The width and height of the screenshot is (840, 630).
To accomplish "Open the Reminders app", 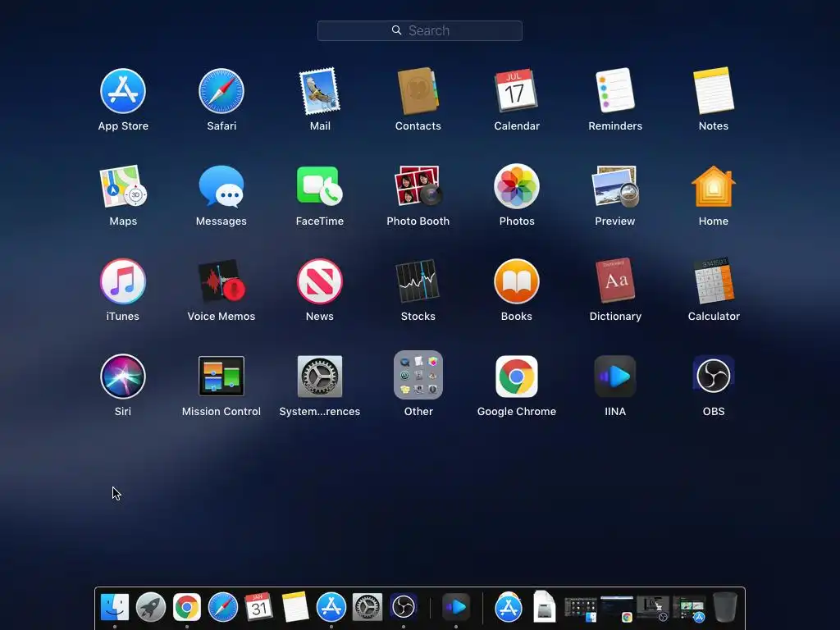I will [x=615, y=91].
